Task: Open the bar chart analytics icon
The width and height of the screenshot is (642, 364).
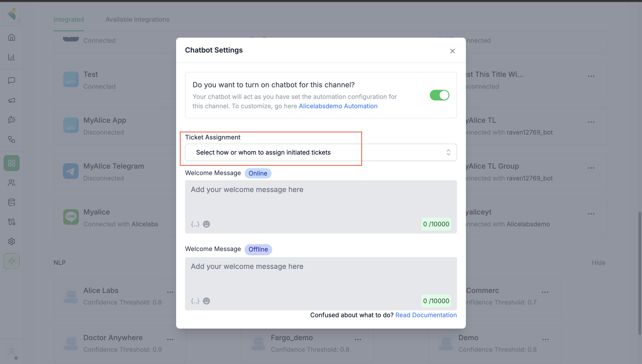Action: [x=12, y=57]
